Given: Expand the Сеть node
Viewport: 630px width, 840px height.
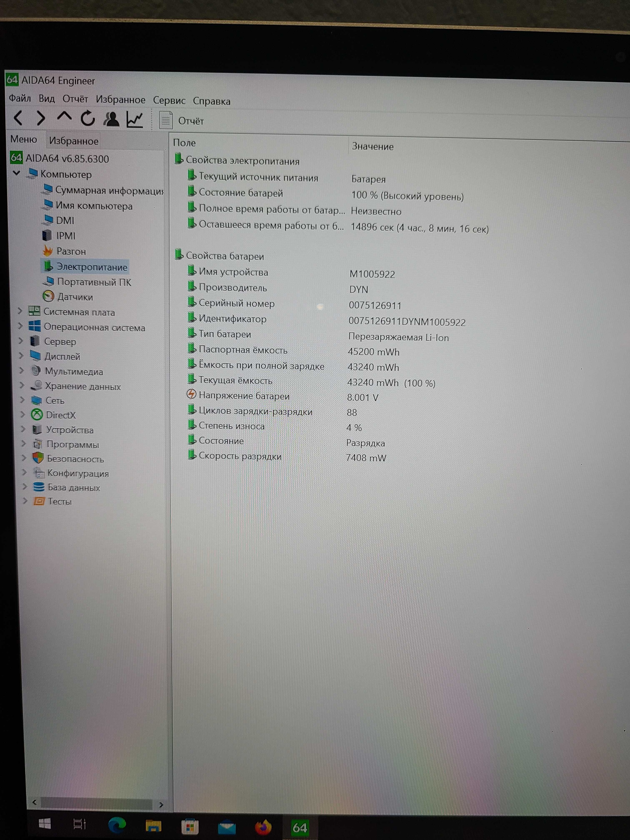Looking at the screenshot, I should click(22, 400).
